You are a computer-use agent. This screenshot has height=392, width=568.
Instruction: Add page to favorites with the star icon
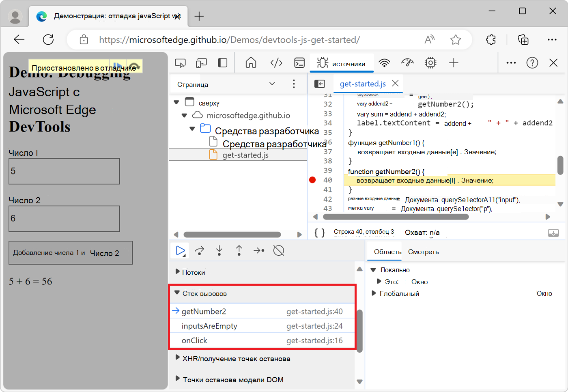pos(456,39)
